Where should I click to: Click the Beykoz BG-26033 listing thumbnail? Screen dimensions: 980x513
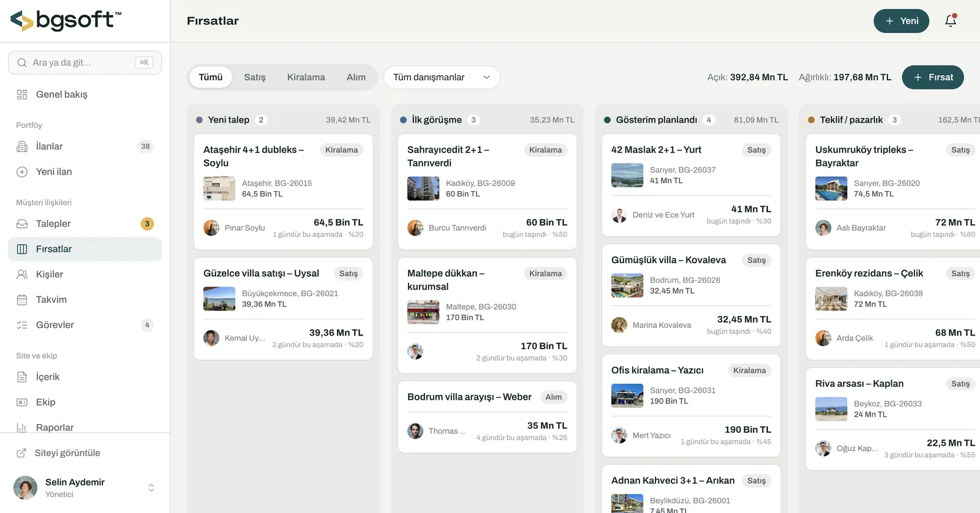(831, 409)
